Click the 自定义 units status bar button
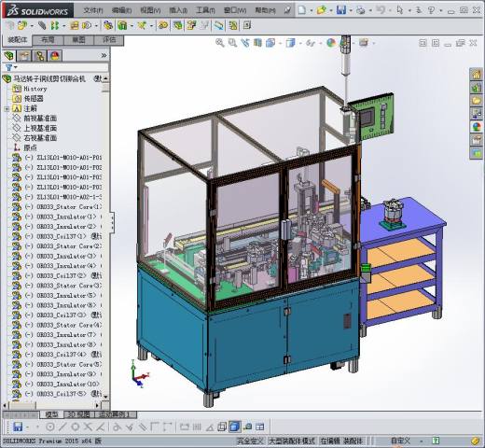Viewport: 485px width, 448px height. [400, 441]
